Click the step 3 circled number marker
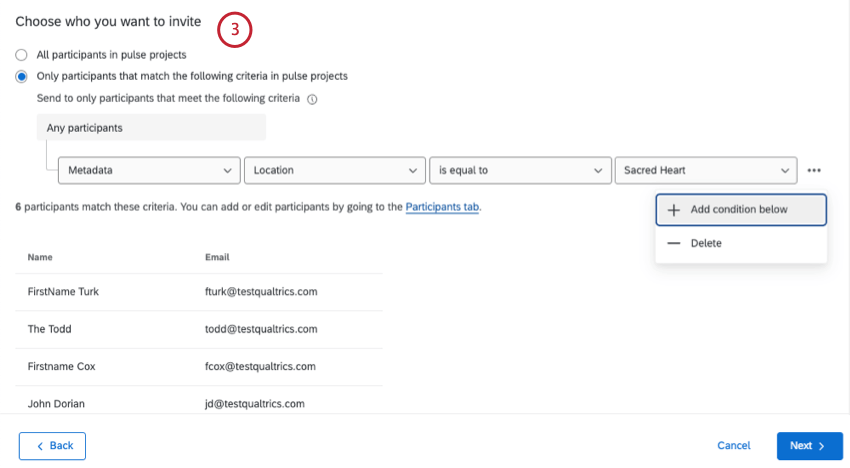Viewport: 850px width, 468px height. [234, 30]
